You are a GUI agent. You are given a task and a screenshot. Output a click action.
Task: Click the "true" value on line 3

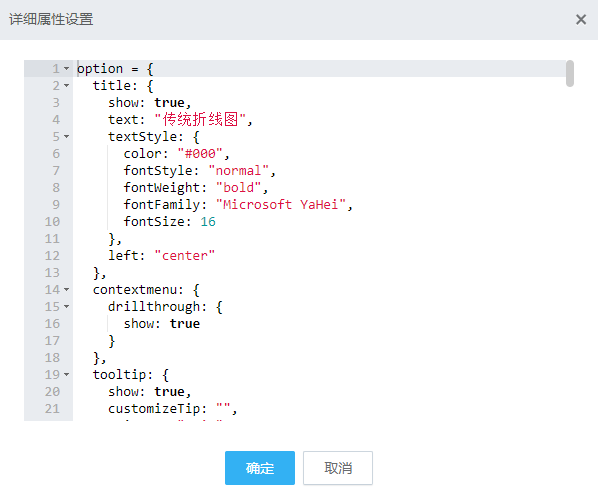[x=169, y=103]
